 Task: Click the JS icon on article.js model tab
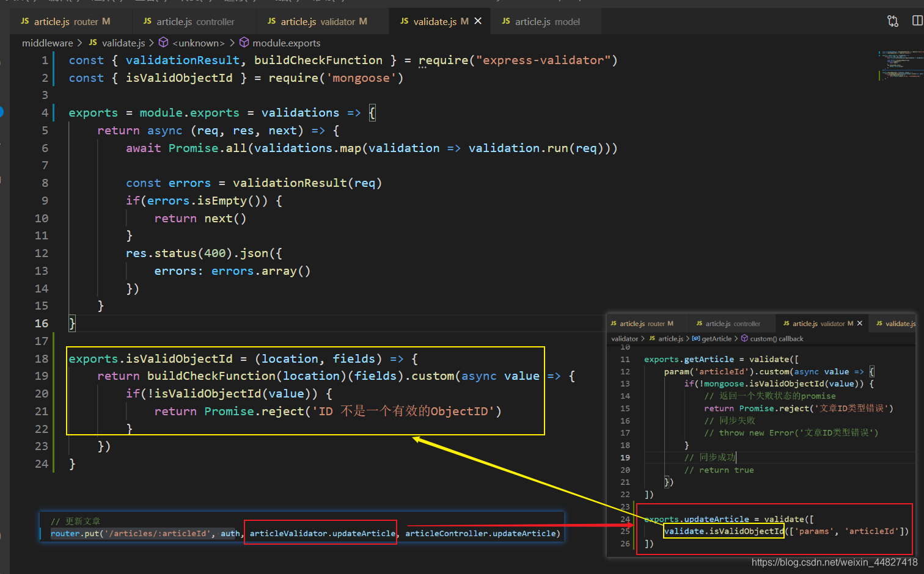click(506, 21)
